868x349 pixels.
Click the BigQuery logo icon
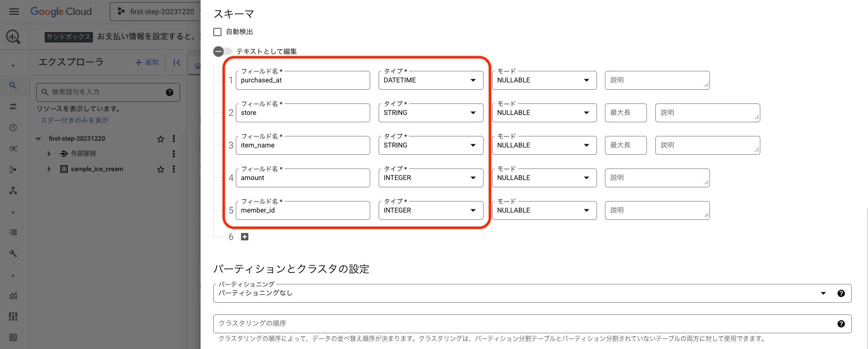(13, 37)
